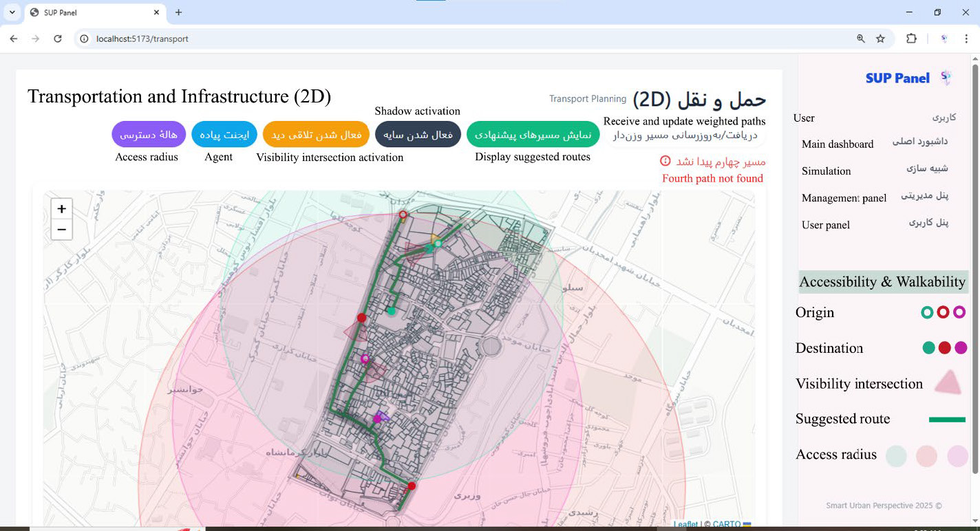The height and width of the screenshot is (531, 980).
Task: Toggle the dark Shadow activation button
Action: [x=418, y=134]
